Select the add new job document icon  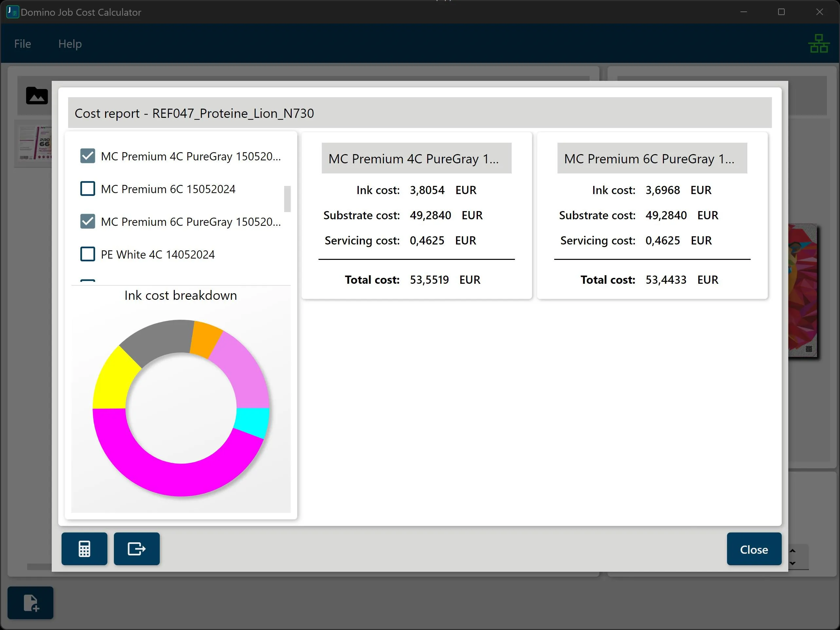30,603
